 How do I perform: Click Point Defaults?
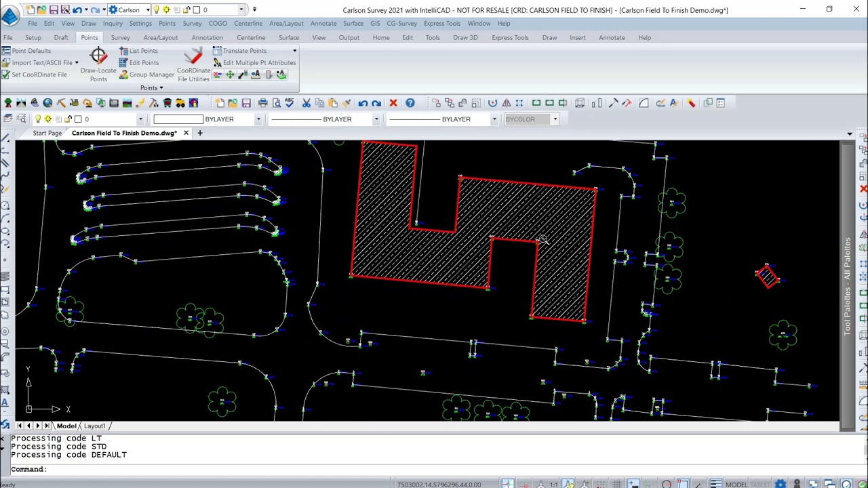pos(26,51)
